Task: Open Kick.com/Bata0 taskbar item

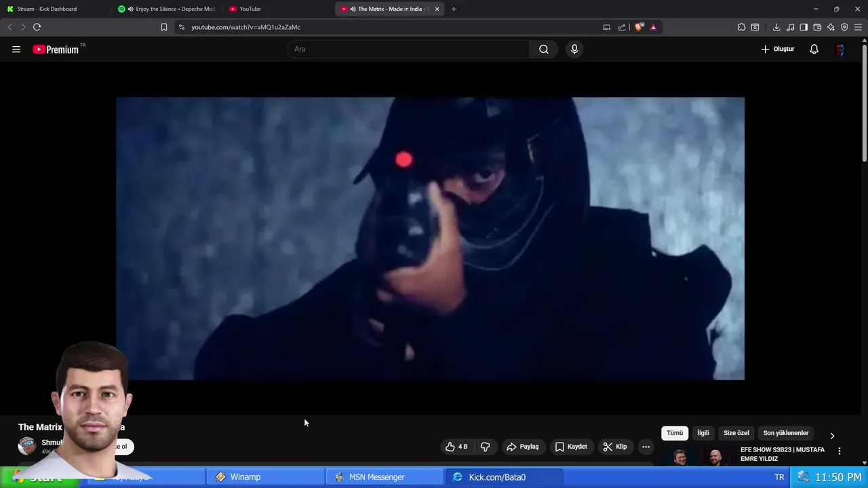Action: (x=504, y=477)
